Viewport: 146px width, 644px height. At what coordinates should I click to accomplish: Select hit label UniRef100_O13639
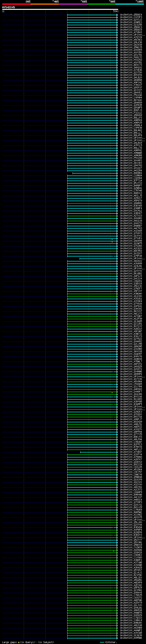coord(131,635)
